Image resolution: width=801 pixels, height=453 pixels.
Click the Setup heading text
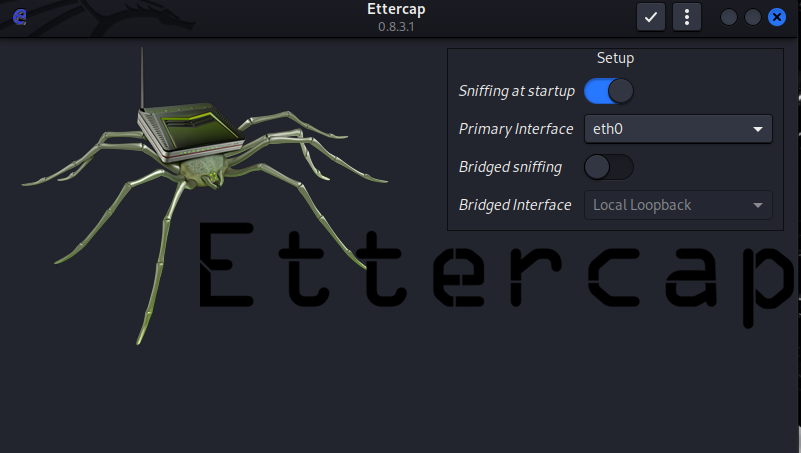click(615, 58)
